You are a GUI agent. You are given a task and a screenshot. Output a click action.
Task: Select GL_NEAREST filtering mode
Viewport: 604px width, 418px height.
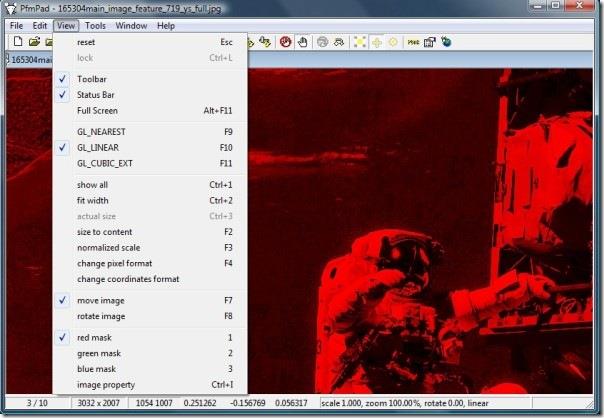101,132
